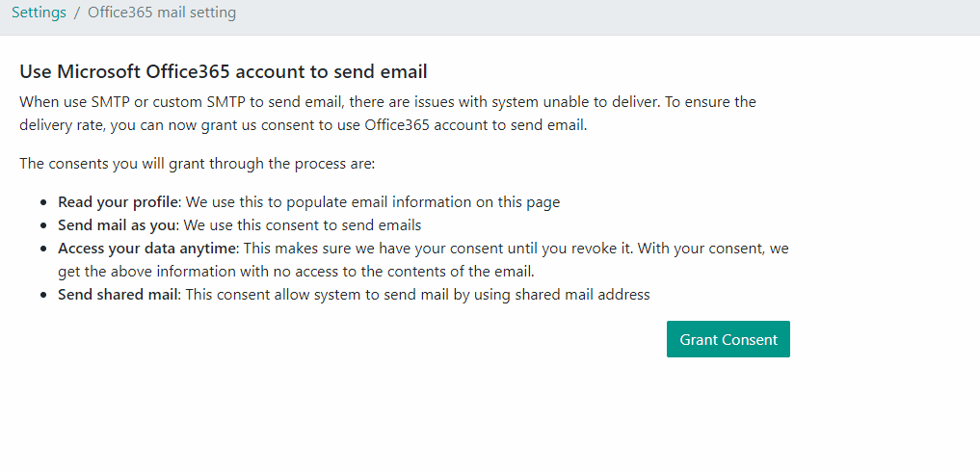980x473 pixels.
Task: Click the 'Use Microsoft Office365 account' heading
Action: pos(224,72)
